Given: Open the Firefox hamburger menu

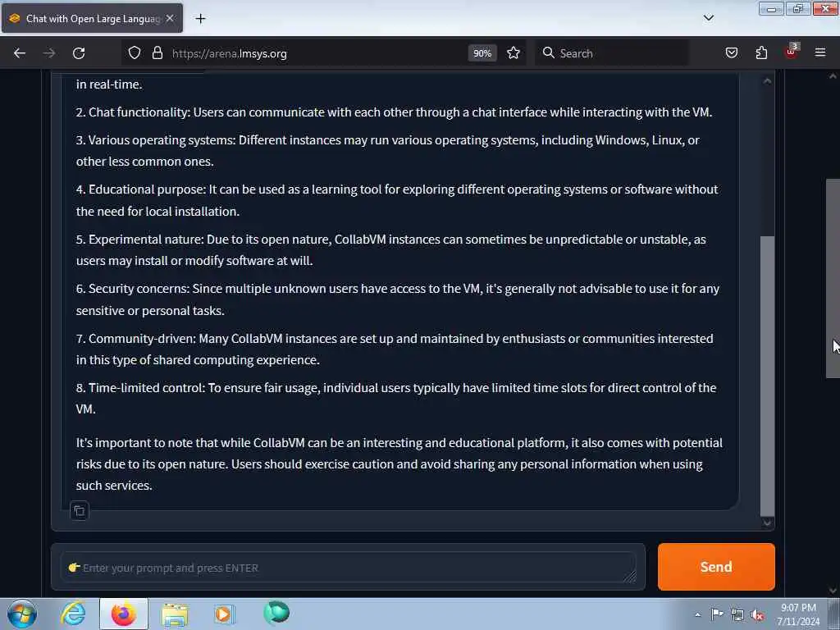Looking at the screenshot, I should pos(820,53).
